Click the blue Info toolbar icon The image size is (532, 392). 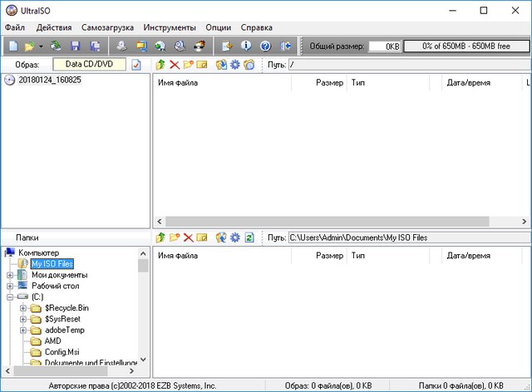pyautogui.click(x=247, y=46)
